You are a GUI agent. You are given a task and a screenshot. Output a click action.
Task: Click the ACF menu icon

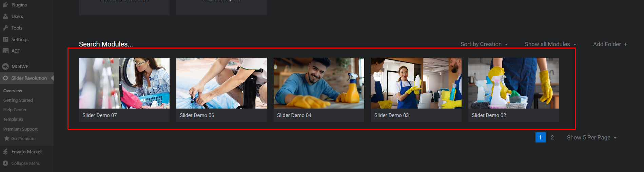(5, 51)
